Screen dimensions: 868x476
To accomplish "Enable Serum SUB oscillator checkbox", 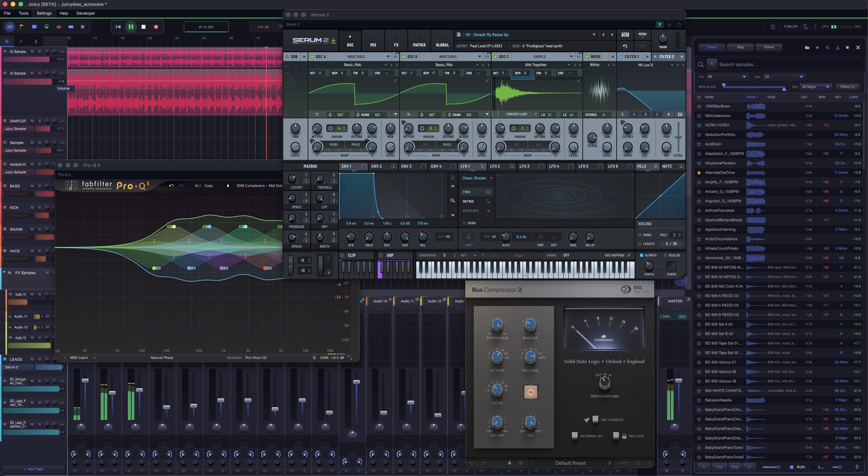I will [287, 57].
